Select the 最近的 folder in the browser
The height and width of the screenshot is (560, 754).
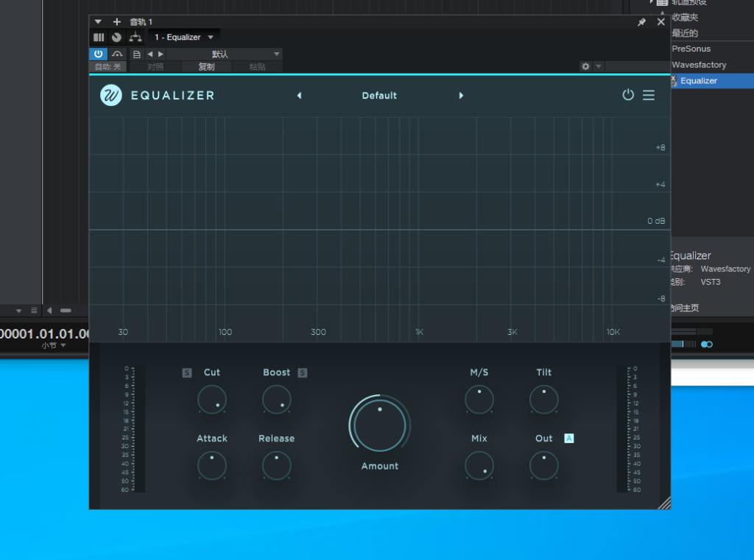pyautogui.click(x=685, y=33)
